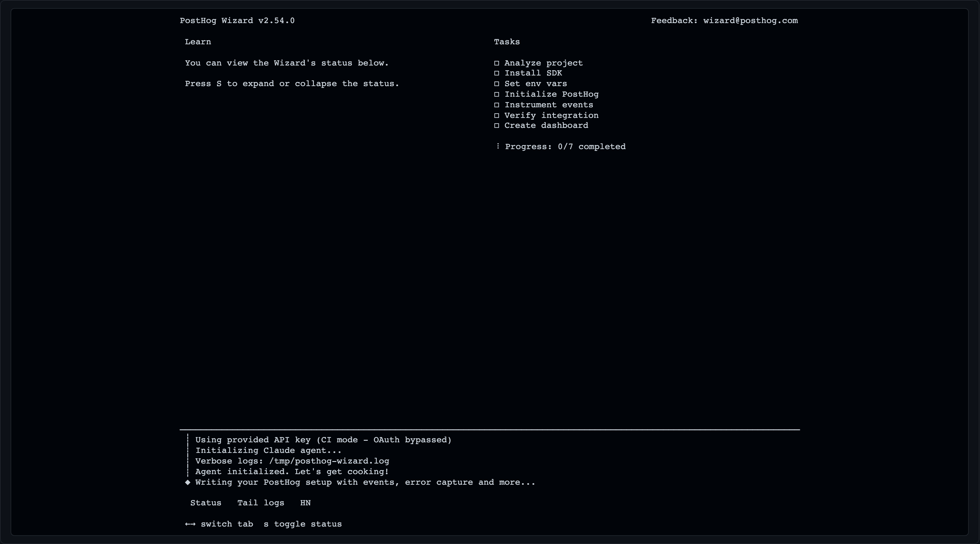Image resolution: width=980 pixels, height=544 pixels.
Task: Select the HN tab
Action: coord(305,503)
